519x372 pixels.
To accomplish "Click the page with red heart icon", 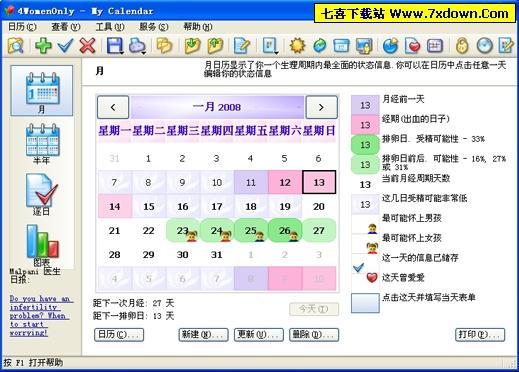I will (x=413, y=46).
